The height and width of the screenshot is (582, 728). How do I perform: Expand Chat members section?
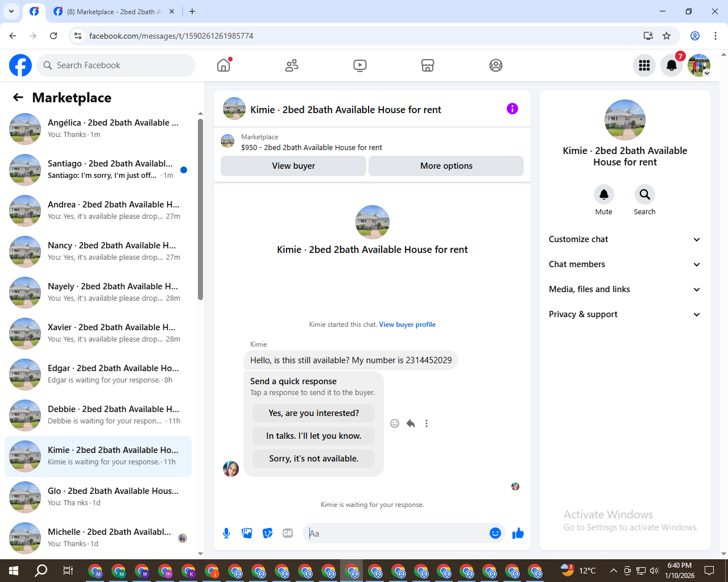click(624, 264)
